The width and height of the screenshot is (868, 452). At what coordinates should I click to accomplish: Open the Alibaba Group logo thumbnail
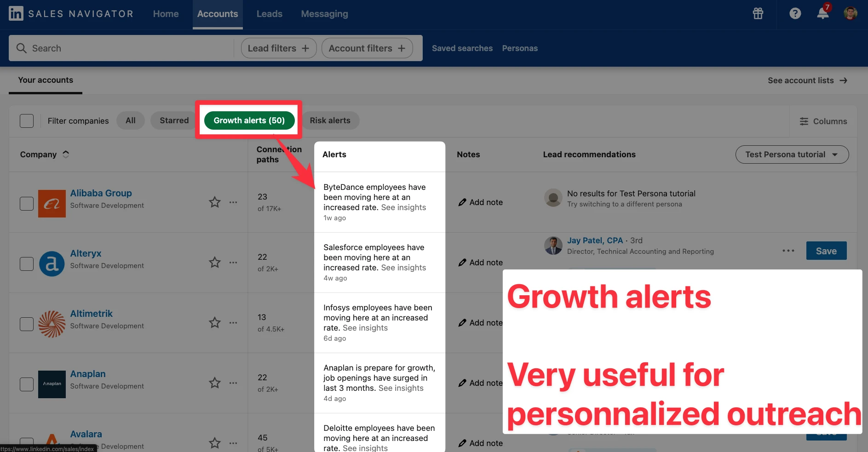[x=52, y=204]
